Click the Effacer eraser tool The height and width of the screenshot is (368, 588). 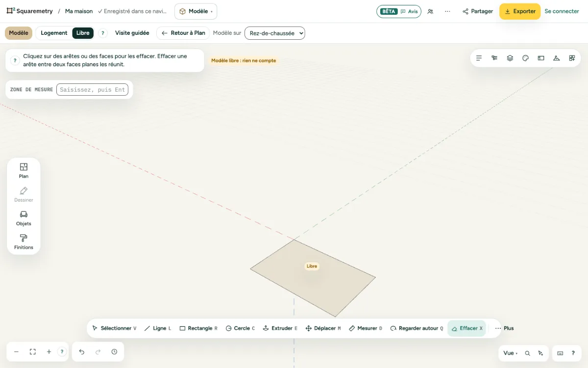(467, 328)
